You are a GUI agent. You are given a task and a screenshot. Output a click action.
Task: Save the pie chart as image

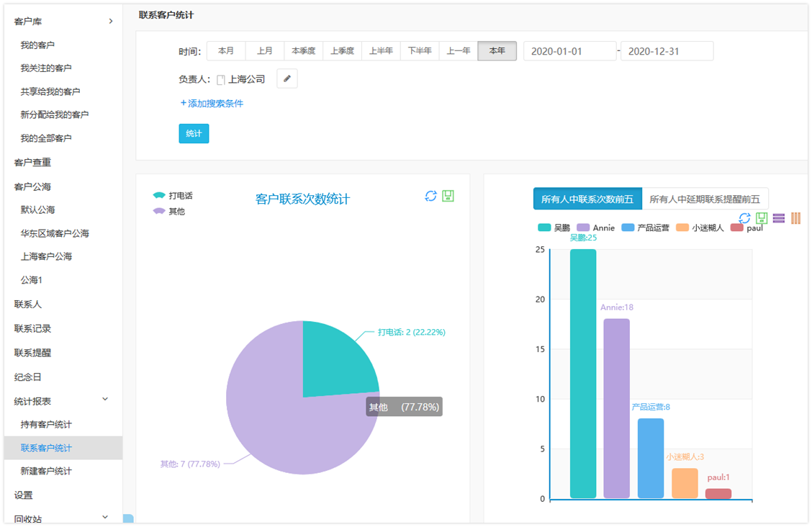click(x=448, y=196)
